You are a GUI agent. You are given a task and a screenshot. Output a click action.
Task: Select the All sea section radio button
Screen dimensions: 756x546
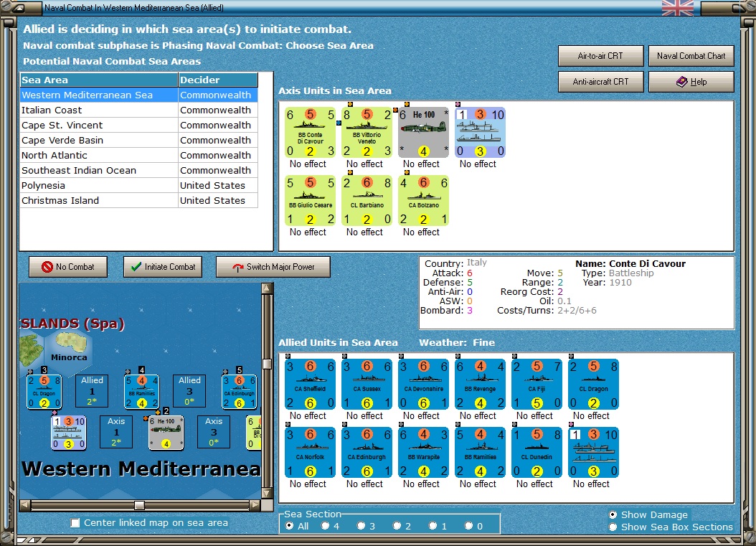(289, 526)
